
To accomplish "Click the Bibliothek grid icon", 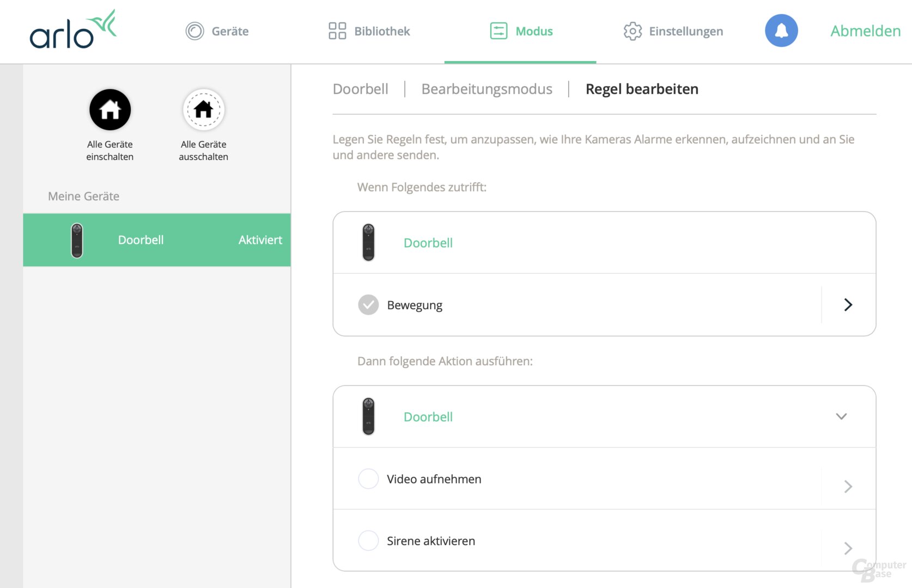I will [x=337, y=31].
